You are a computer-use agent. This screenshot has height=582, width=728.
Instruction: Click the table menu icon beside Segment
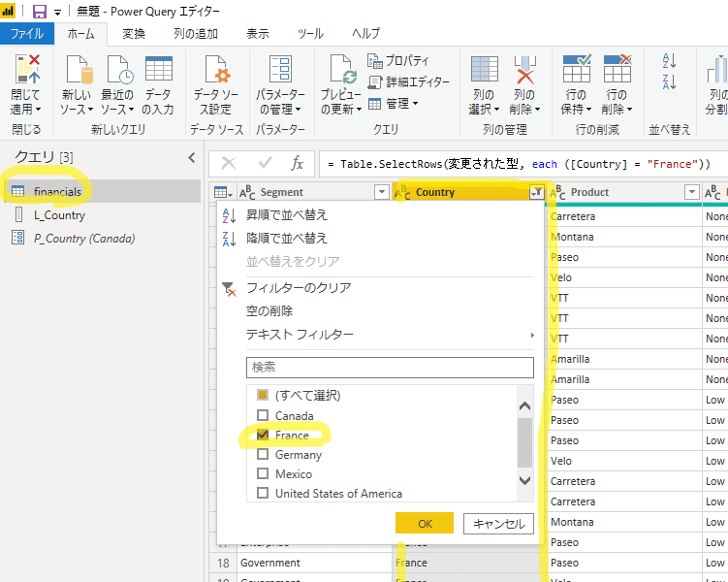(x=223, y=192)
